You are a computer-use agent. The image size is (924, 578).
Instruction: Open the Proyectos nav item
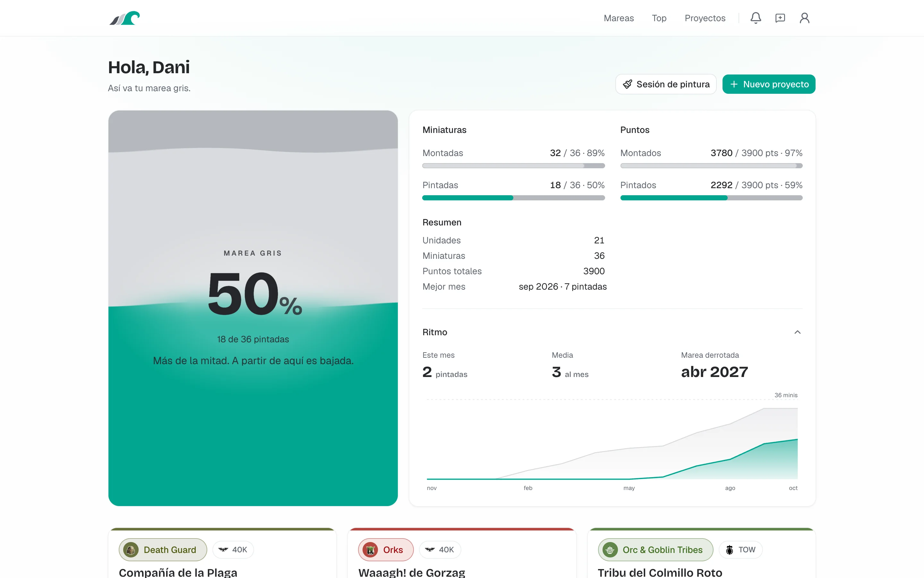coord(705,18)
